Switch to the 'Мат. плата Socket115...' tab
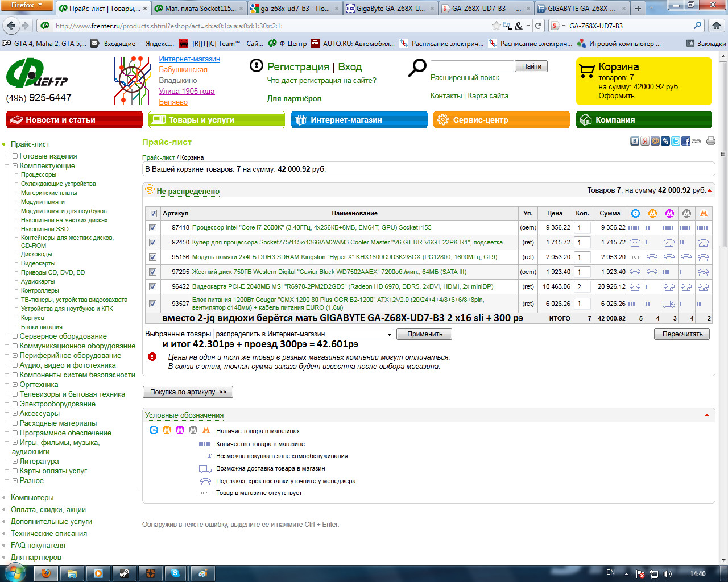 click(x=199, y=9)
